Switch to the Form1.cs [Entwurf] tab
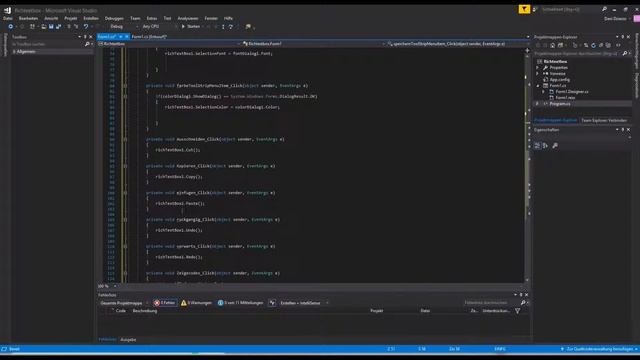 (x=149, y=37)
